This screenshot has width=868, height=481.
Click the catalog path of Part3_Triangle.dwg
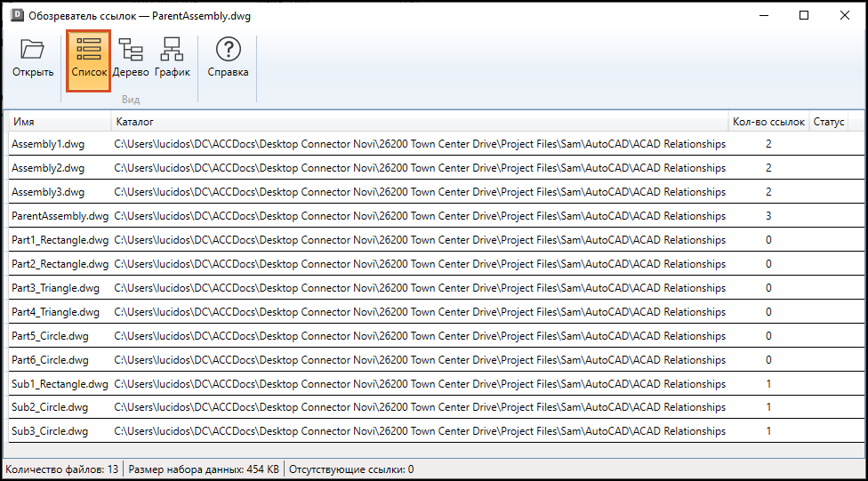(420, 288)
